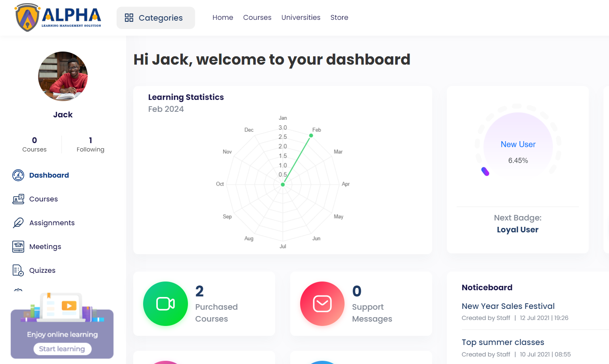This screenshot has width=609, height=364.
Task: Click the Feb data point on radar chart
Action: click(x=311, y=136)
